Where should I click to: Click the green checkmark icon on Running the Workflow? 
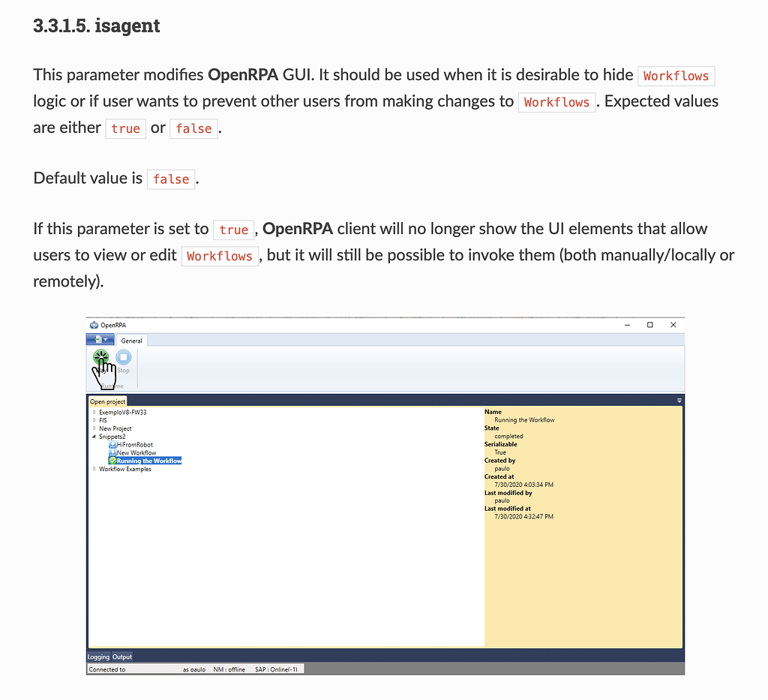coord(112,461)
